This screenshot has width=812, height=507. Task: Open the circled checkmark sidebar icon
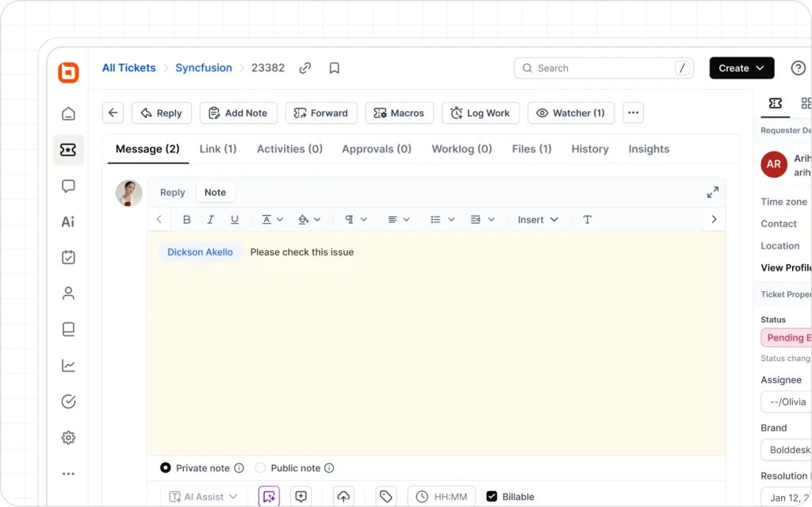pyautogui.click(x=68, y=401)
